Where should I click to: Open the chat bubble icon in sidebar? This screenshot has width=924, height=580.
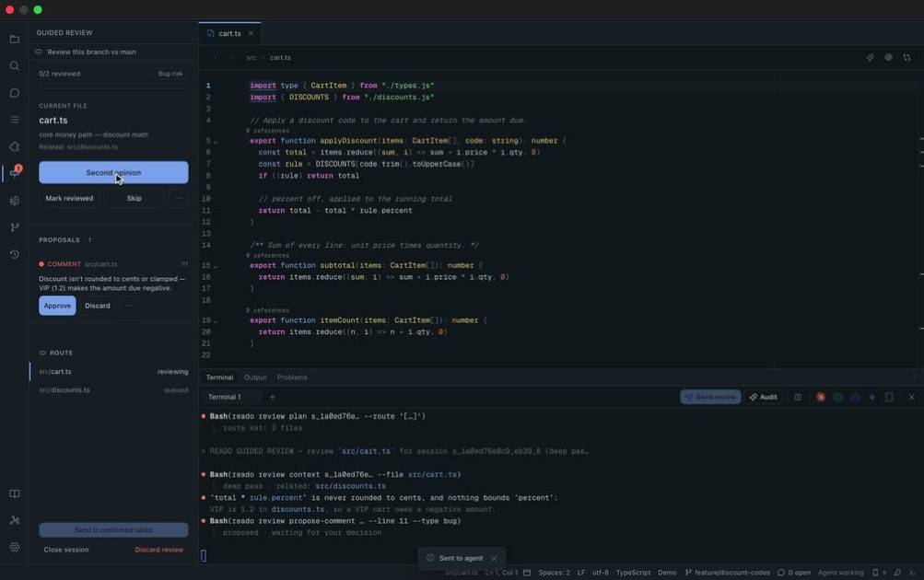pos(15,93)
